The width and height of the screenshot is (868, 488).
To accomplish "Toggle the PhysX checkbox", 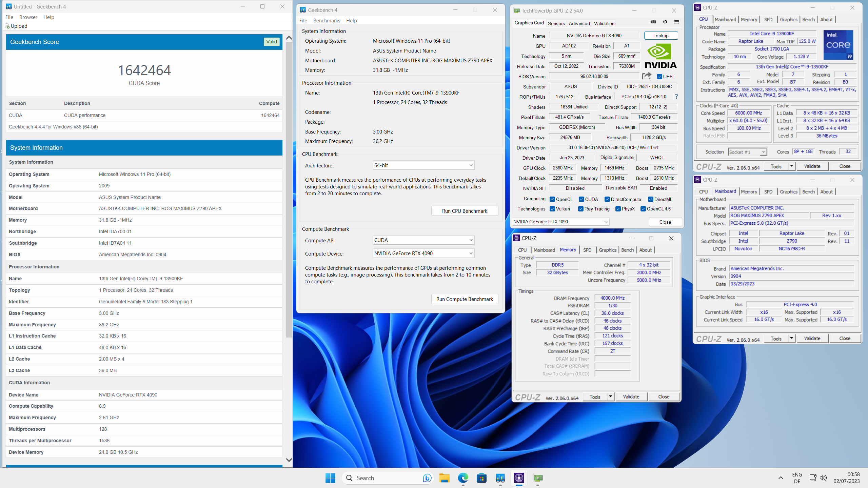I will pos(618,209).
